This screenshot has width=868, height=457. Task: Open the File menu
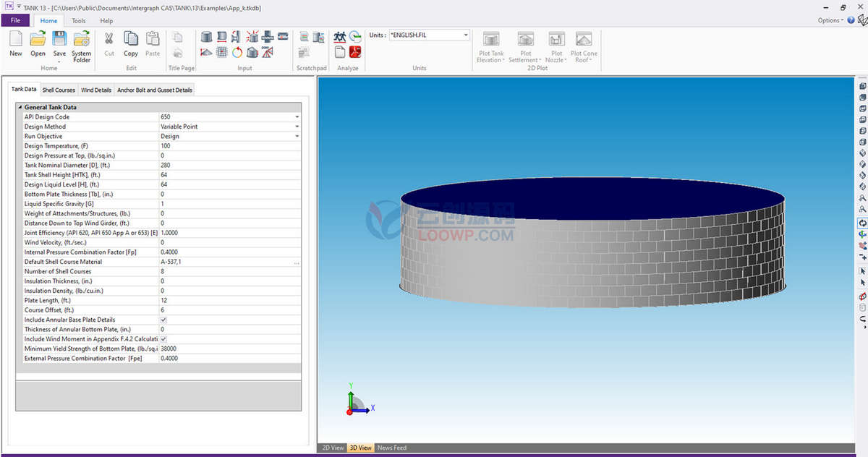pyautogui.click(x=16, y=21)
